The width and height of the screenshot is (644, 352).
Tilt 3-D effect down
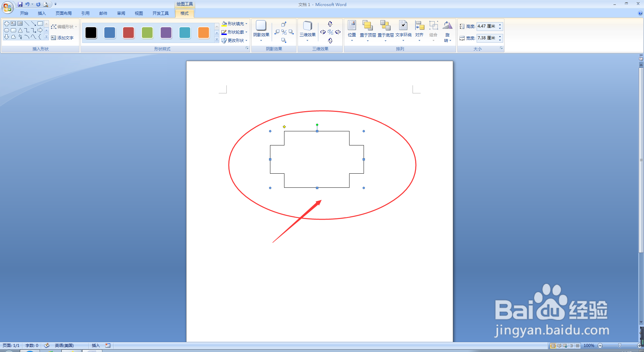coord(330,40)
